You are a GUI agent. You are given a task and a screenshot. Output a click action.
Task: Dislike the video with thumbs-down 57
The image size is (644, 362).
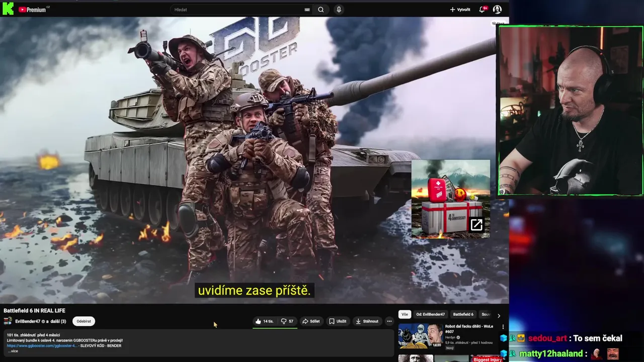287,321
